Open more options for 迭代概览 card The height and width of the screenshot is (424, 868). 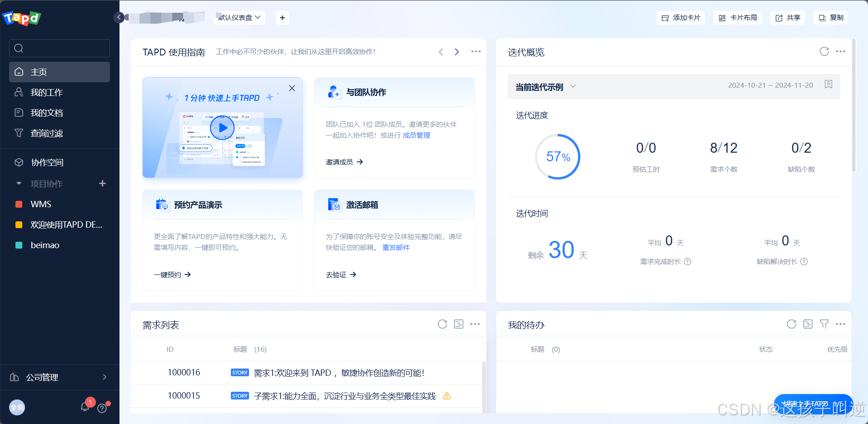click(841, 51)
